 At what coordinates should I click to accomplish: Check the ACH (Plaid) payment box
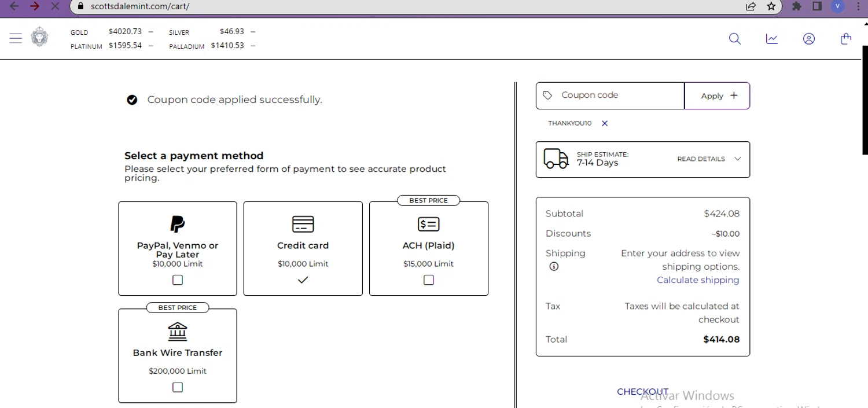[x=428, y=280]
